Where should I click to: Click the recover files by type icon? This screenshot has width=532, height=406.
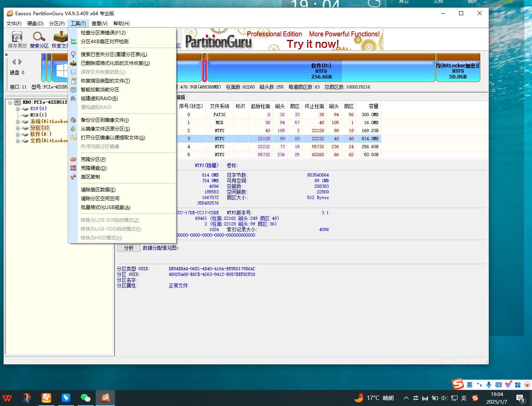click(73, 81)
